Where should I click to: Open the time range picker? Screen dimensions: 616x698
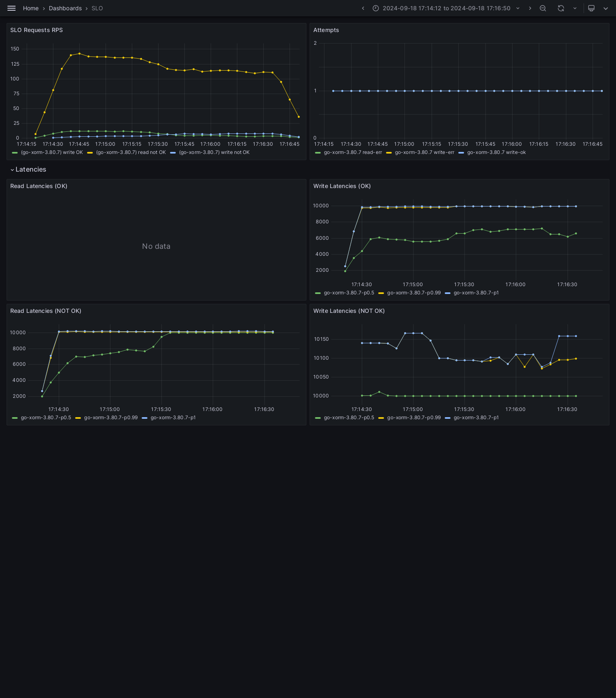(x=446, y=8)
